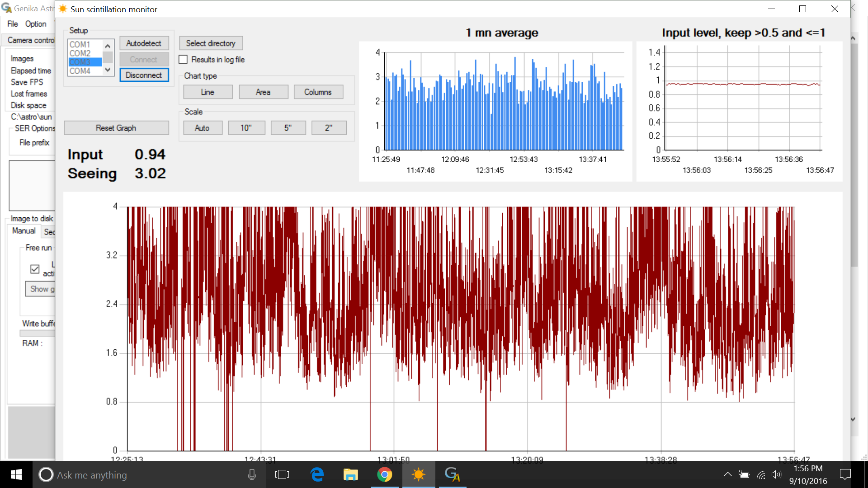The height and width of the screenshot is (488, 868).
Task: Select the Sun scintillation monitor taskbar icon
Action: click(419, 474)
